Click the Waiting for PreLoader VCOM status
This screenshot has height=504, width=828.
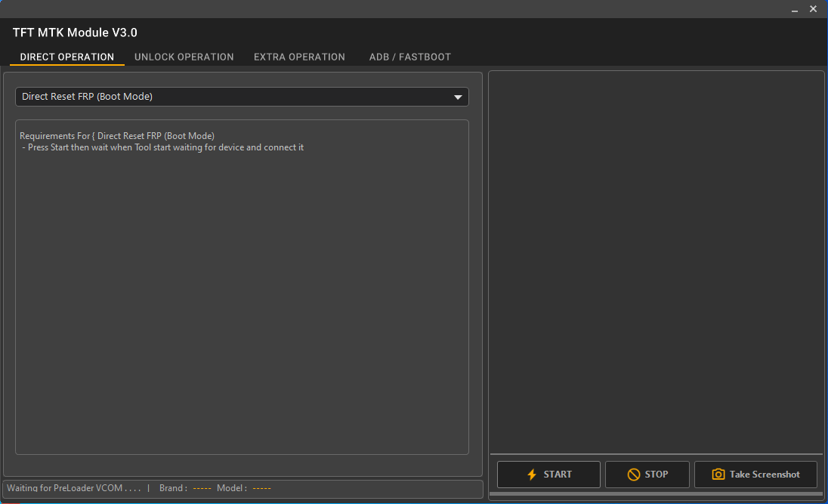(x=74, y=488)
